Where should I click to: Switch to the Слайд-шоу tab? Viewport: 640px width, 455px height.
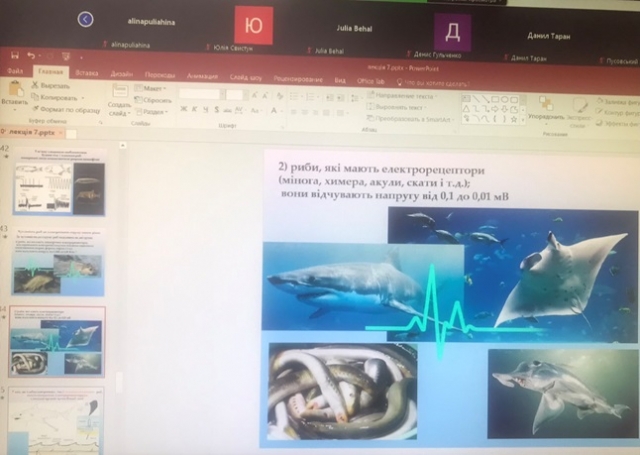[x=246, y=77]
